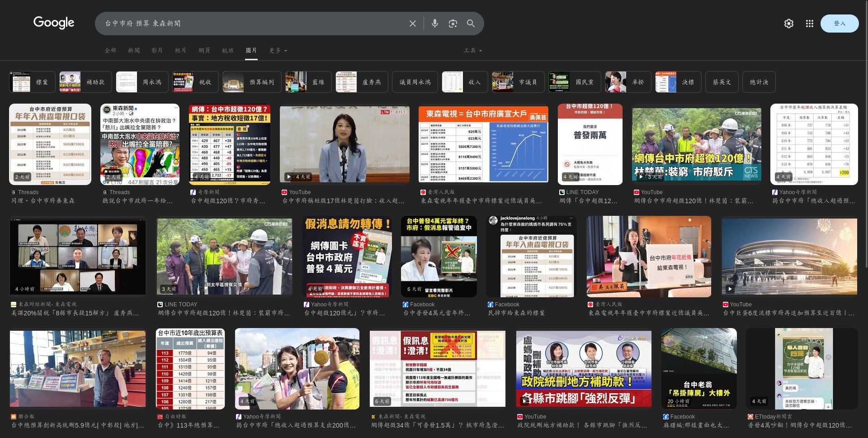Filter images by 蔡英文 chip
Viewport: 868px width, 438px height.
pyautogui.click(x=722, y=82)
